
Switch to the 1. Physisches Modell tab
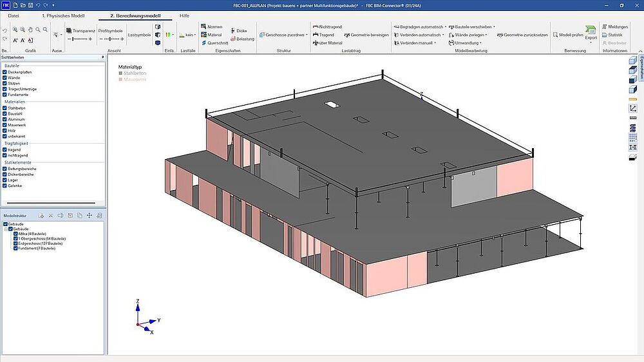[x=62, y=14]
